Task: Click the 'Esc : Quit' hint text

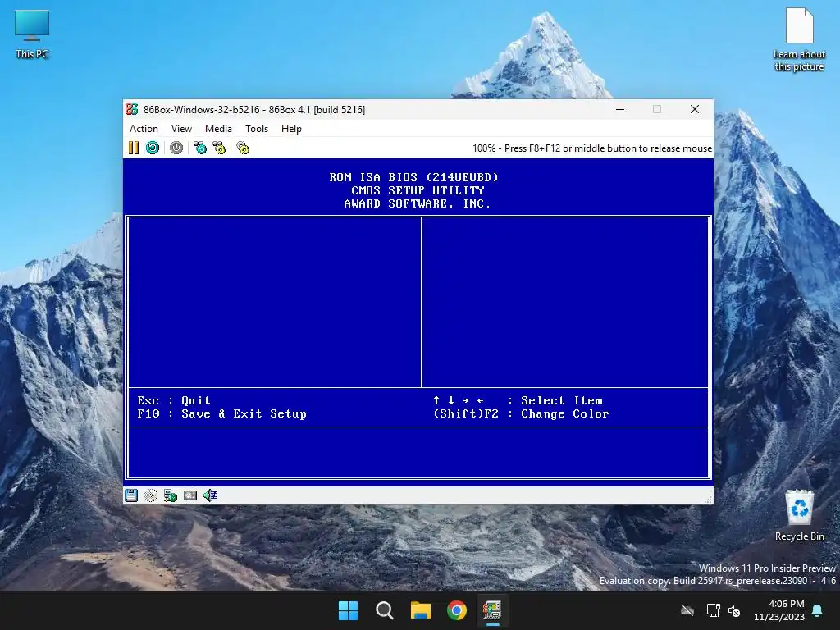Action: [x=174, y=400]
